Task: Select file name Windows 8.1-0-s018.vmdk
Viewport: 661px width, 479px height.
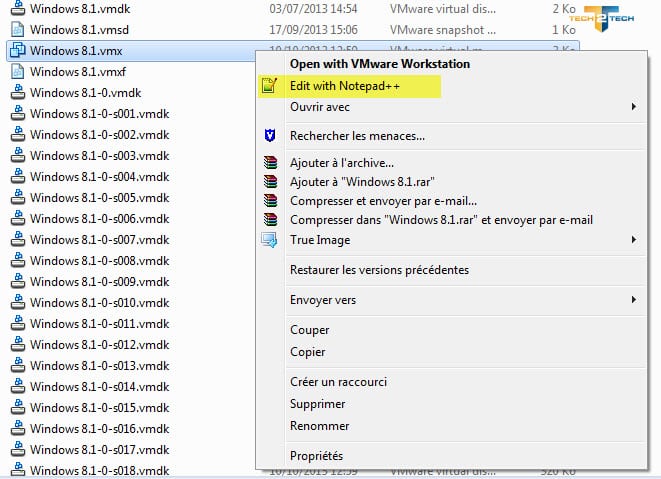Action: [99, 471]
